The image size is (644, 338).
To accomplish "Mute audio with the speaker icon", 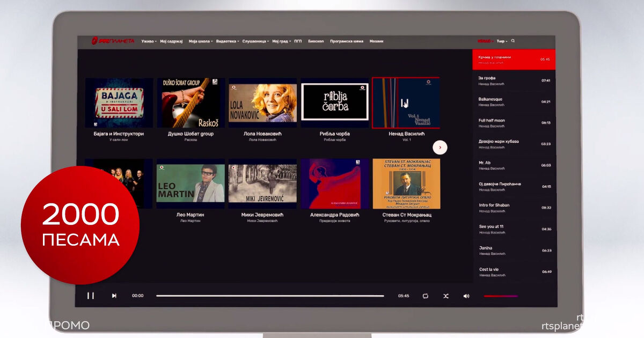I will tap(466, 296).
